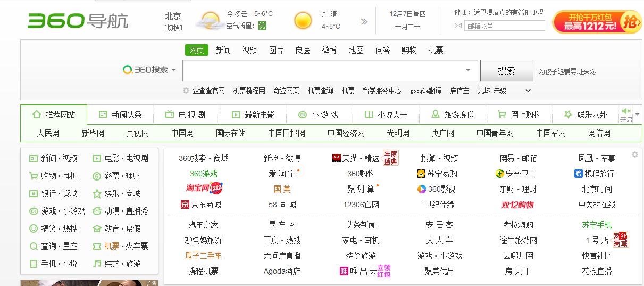Open the 人民网 link
644x286 pixels.
click(x=48, y=133)
